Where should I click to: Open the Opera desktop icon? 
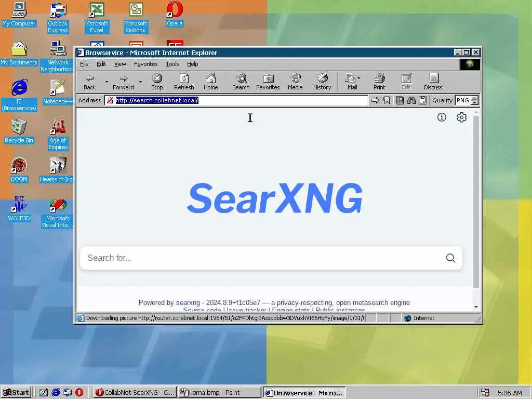point(175,14)
